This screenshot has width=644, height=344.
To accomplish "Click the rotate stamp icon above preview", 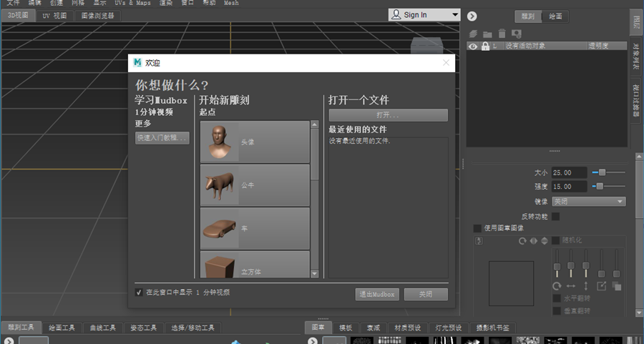I will tap(522, 241).
